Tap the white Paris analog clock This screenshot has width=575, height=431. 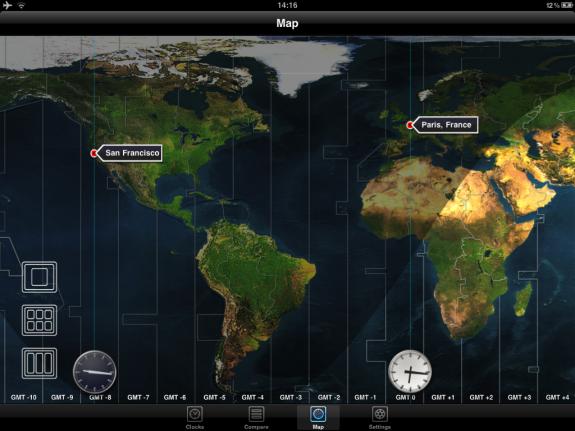click(x=410, y=371)
